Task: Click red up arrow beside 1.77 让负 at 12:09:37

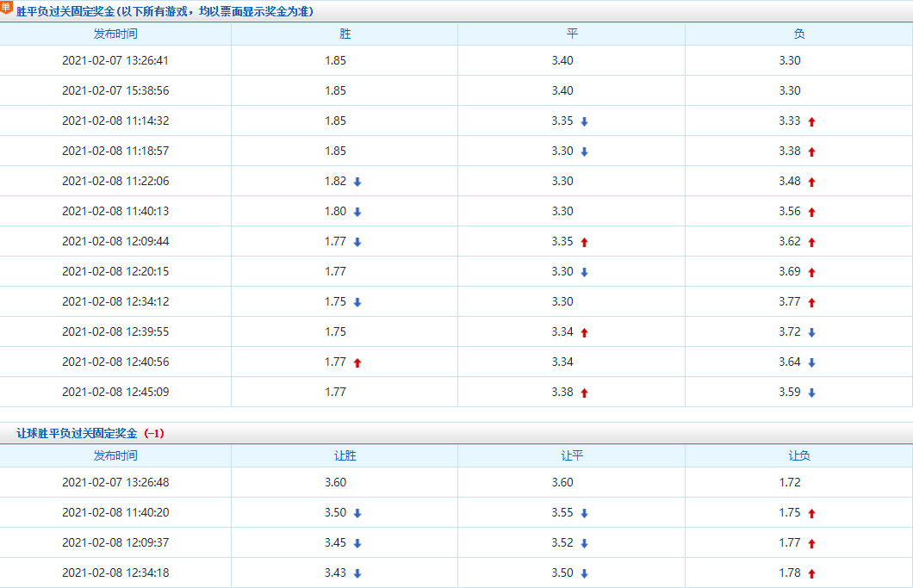Action: 811,544
